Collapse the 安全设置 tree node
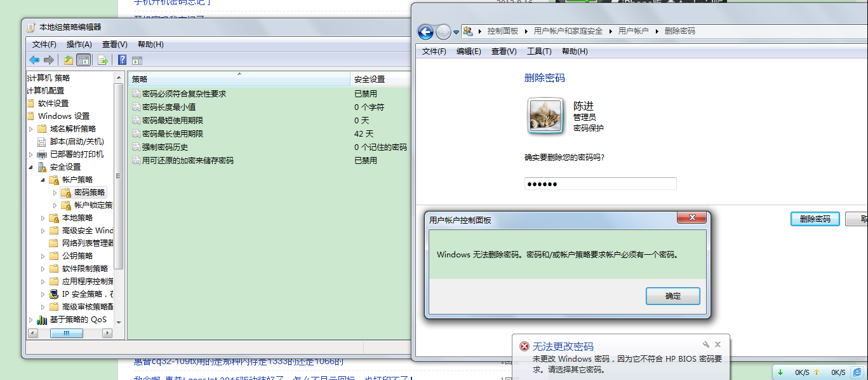The height and width of the screenshot is (380, 868). coord(30,167)
